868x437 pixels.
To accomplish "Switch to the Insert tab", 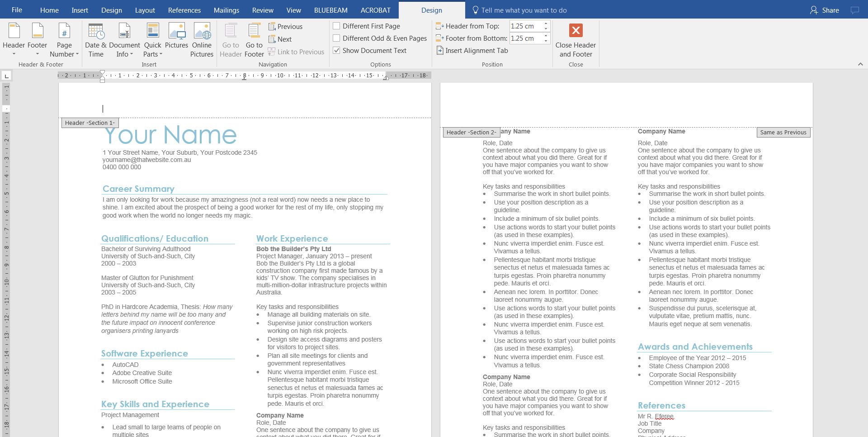I will click(x=80, y=10).
